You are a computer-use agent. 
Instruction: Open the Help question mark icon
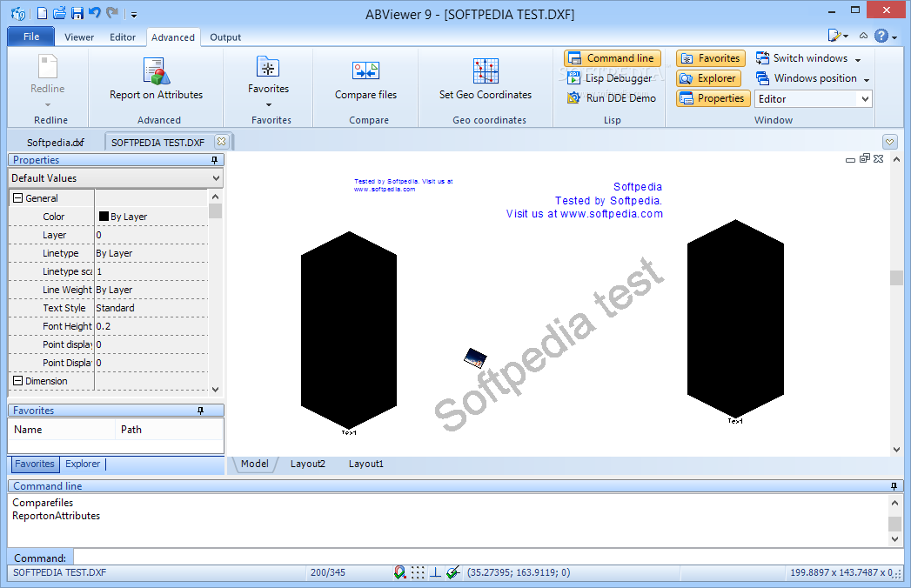[881, 36]
